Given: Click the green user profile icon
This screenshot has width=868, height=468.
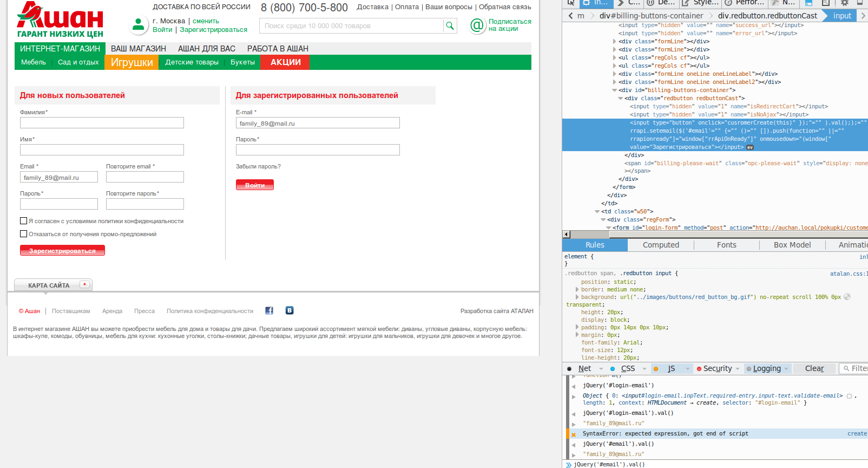Looking at the screenshot, I should 139,24.
